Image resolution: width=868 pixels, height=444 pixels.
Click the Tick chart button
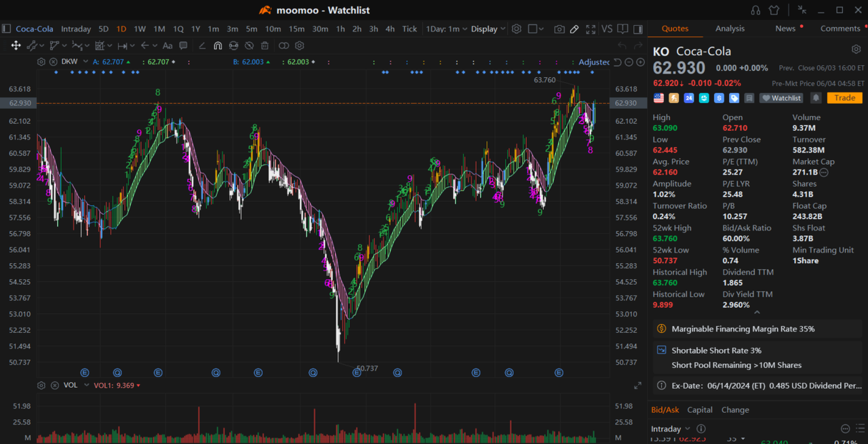pyautogui.click(x=410, y=28)
